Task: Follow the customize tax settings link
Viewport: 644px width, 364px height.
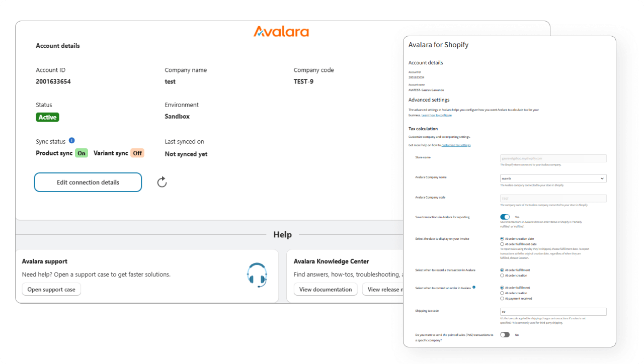Action: click(x=456, y=145)
